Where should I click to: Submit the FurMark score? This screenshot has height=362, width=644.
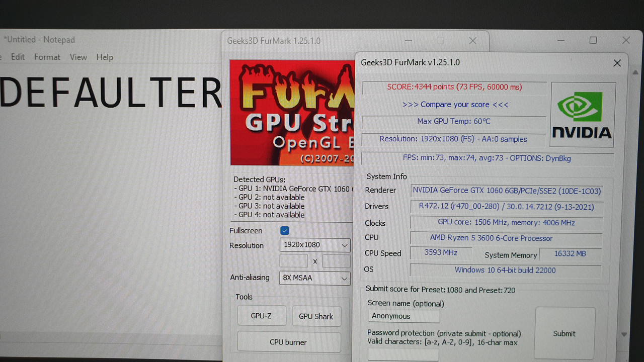pos(565,333)
